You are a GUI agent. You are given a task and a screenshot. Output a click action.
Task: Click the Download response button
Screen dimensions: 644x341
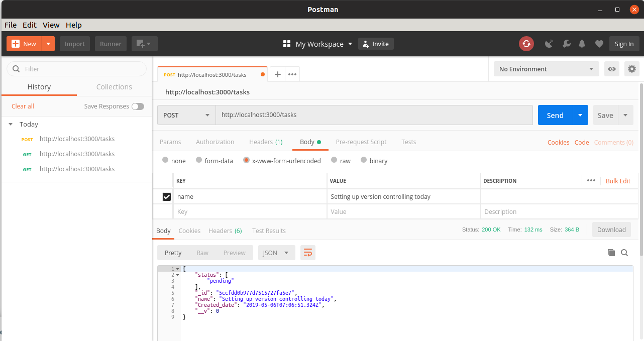[611, 230]
